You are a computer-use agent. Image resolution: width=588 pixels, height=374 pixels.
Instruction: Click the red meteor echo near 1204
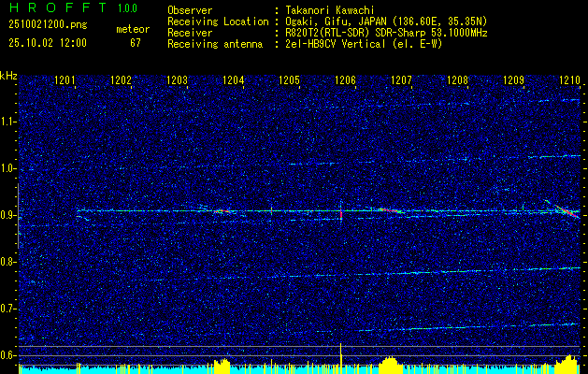pos(222,211)
